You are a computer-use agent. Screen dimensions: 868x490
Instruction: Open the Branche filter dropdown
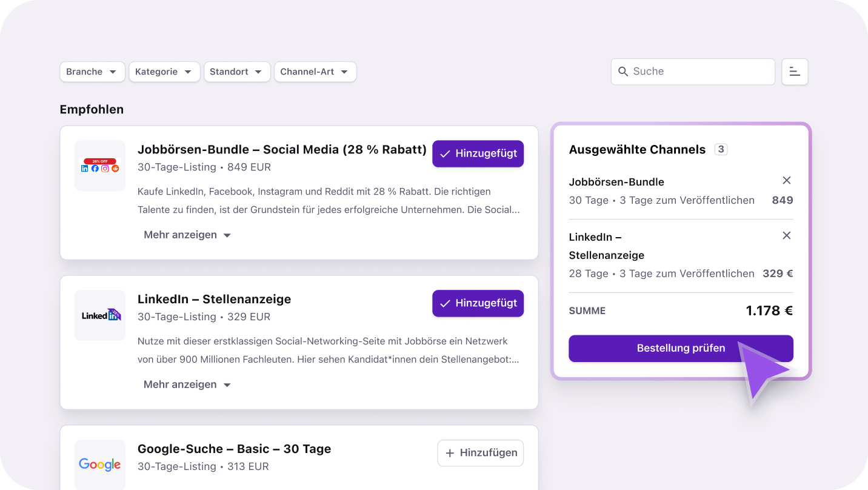click(x=92, y=72)
